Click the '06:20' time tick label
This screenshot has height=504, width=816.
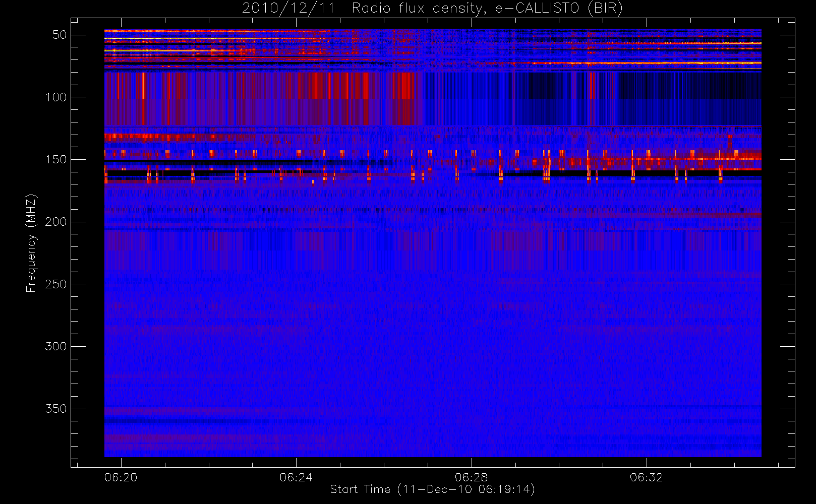121,477
